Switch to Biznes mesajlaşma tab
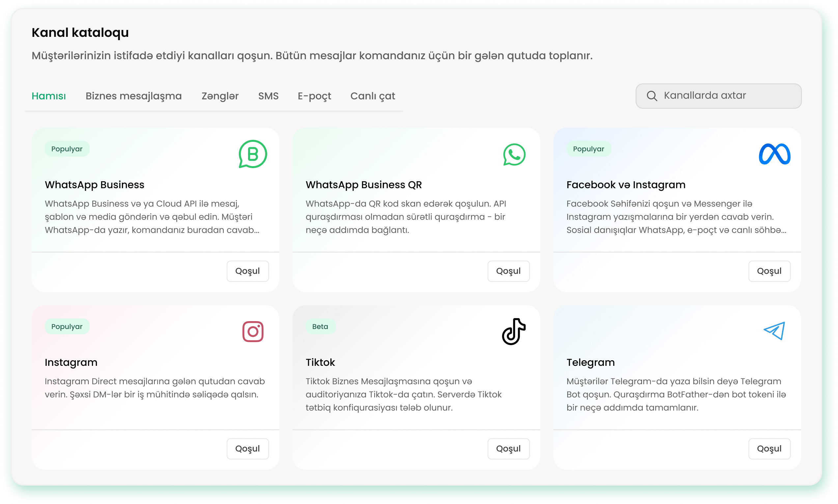The height and width of the screenshot is (504, 838). coord(134,96)
